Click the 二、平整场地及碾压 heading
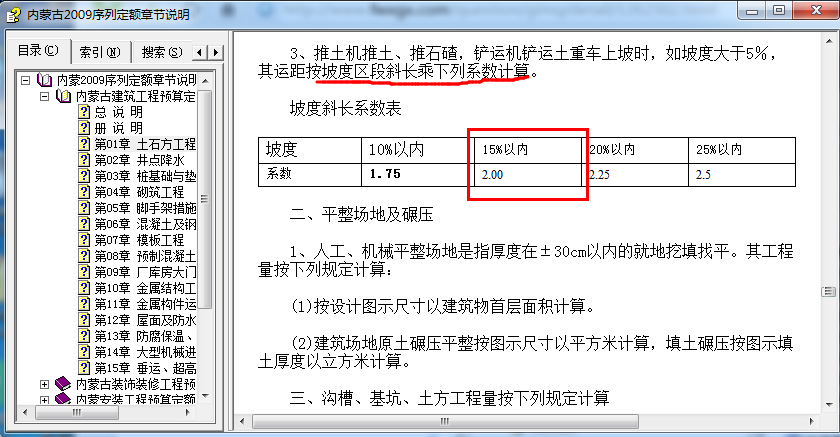The width and height of the screenshot is (840, 437). 361,215
